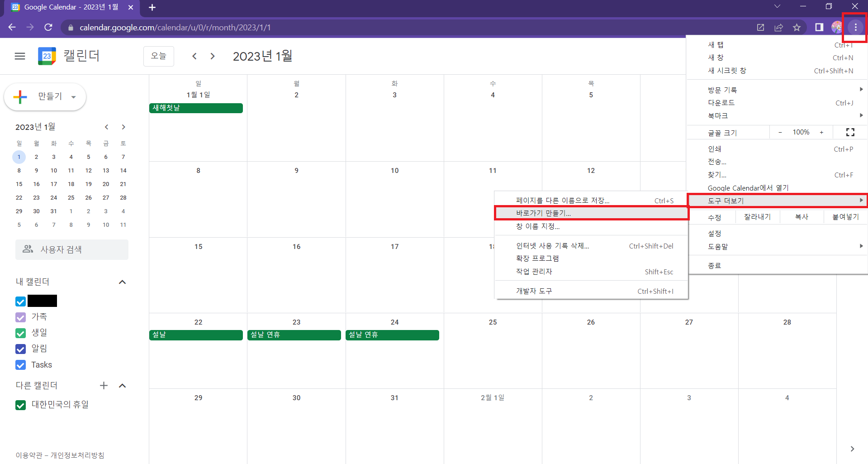Click fullscreen icon in zoom row

[850, 132]
